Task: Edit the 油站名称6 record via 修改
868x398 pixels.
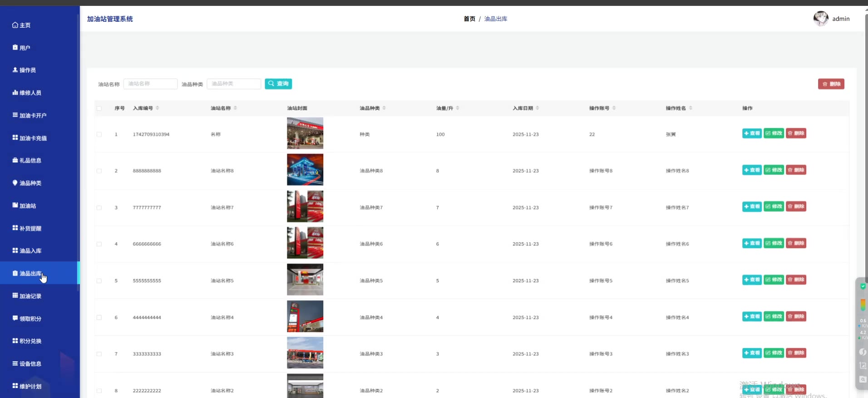Action: pos(774,243)
